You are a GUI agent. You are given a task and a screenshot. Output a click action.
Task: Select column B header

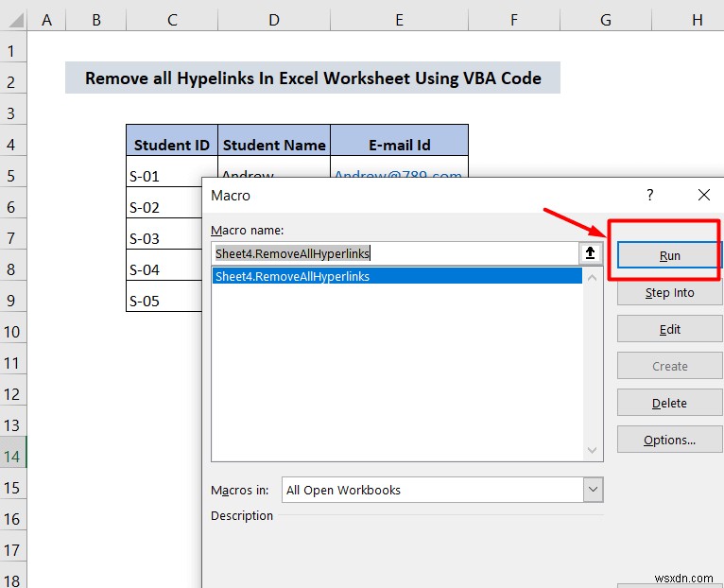[x=96, y=20]
